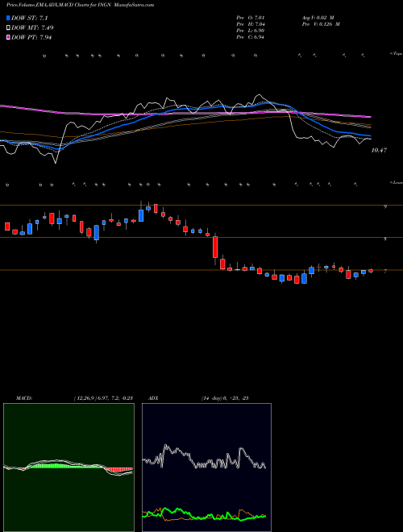Image resolution: width=403 pixels, height=532 pixels.
Task: Click the 10.47 value label on the EMA chart
Action: coord(379,150)
